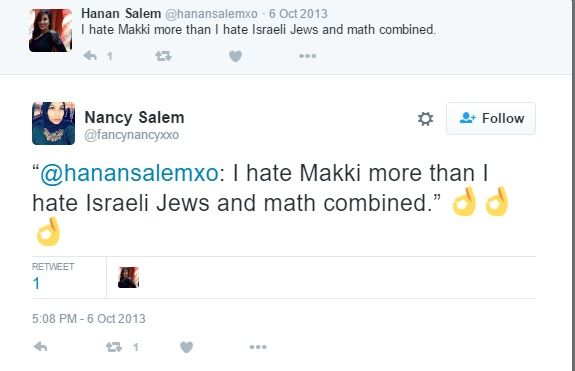Retweet Hanan Salem's original tweet
The height and width of the screenshot is (371, 575).
pyautogui.click(x=163, y=56)
